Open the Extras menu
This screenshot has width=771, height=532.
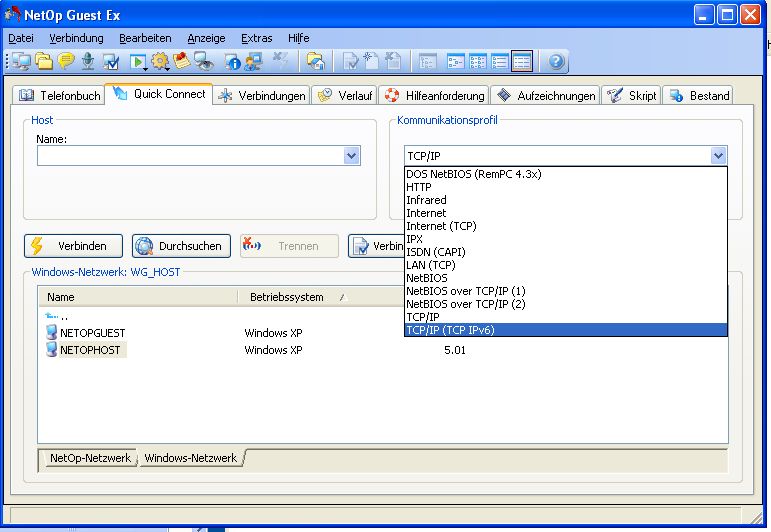[257, 38]
